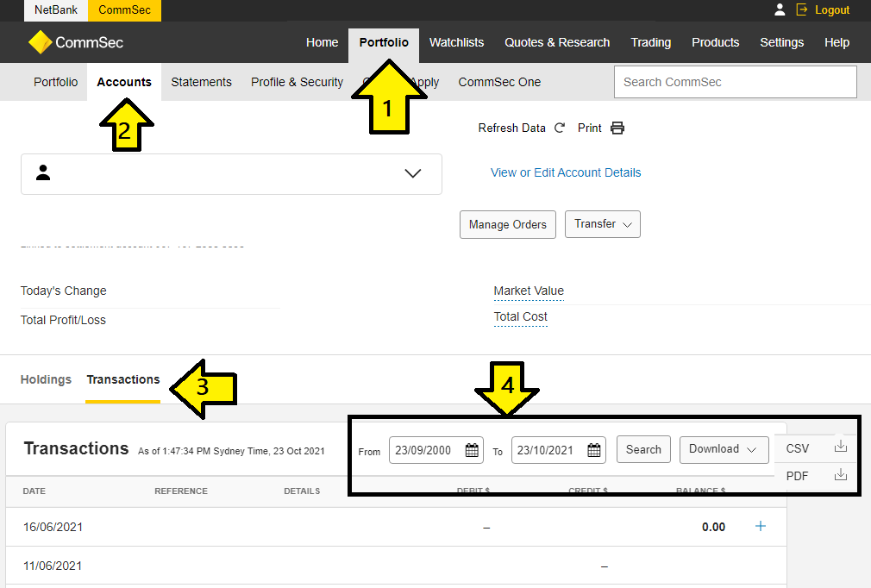Select the Portfolio sub-navigation item

55,82
